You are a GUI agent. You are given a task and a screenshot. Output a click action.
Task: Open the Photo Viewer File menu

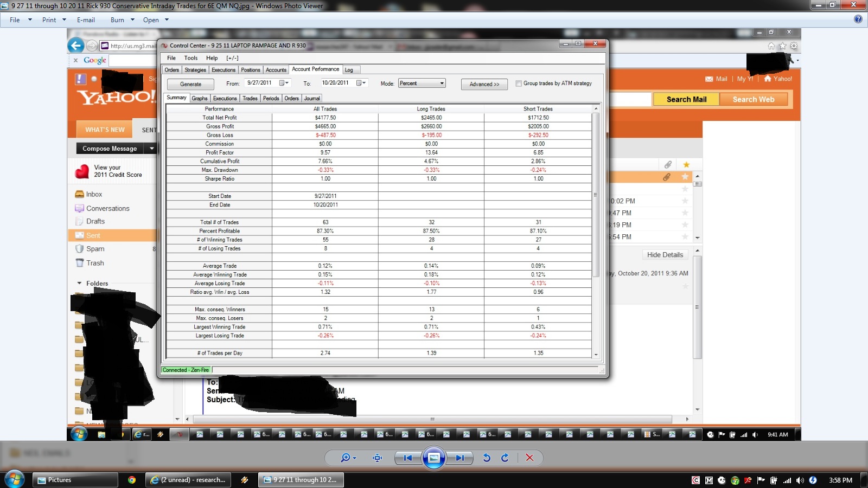click(15, 20)
